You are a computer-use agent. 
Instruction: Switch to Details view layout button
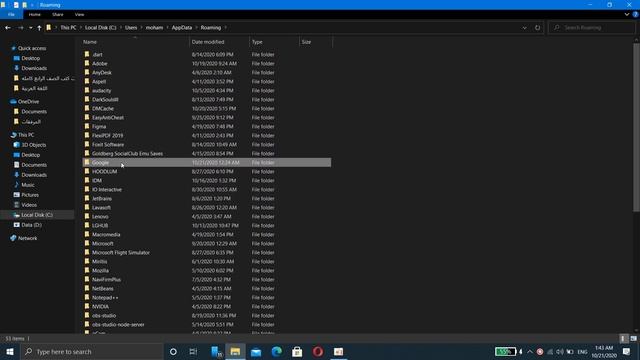[x=623, y=338]
